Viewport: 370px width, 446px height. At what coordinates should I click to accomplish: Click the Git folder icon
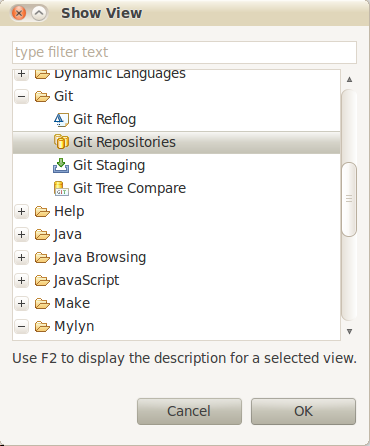point(42,97)
